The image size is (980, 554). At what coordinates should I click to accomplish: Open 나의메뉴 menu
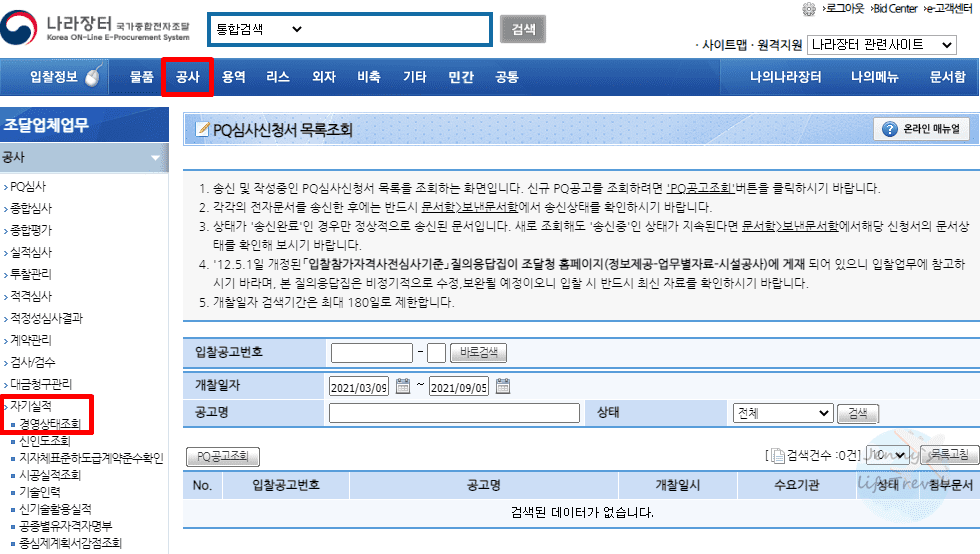[874, 76]
